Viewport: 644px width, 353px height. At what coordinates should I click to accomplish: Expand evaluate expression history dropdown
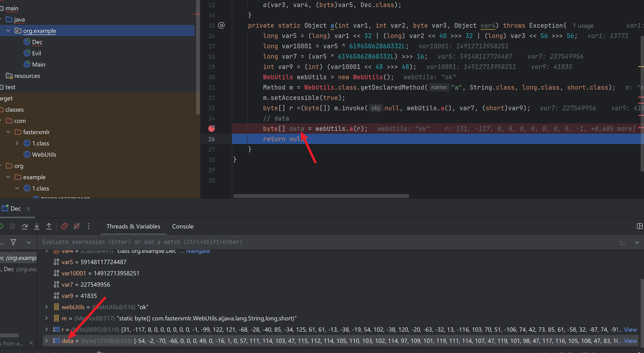[x=637, y=242]
